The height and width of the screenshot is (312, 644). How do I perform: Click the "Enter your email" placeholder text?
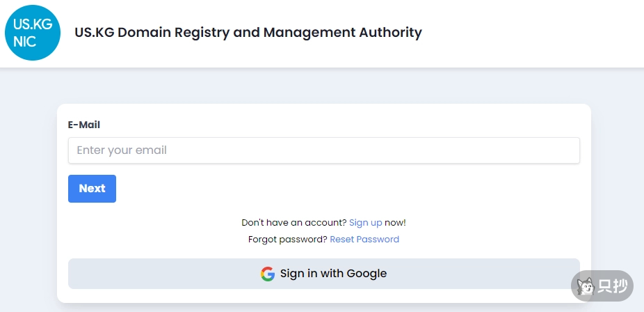pos(122,150)
